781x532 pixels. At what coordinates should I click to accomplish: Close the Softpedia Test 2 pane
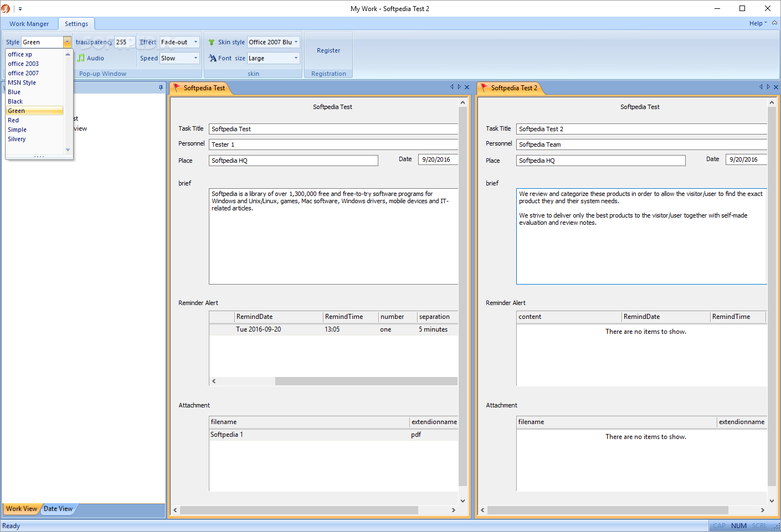click(x=776, y=87)
